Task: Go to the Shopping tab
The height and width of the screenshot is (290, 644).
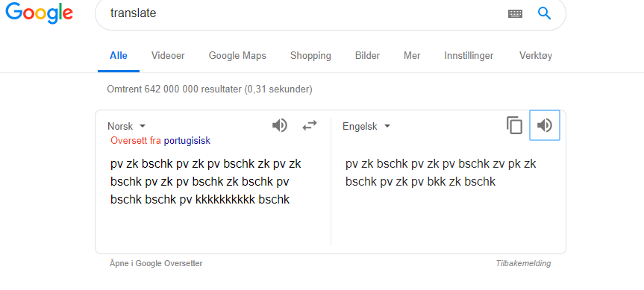Action: coord(310,55)
